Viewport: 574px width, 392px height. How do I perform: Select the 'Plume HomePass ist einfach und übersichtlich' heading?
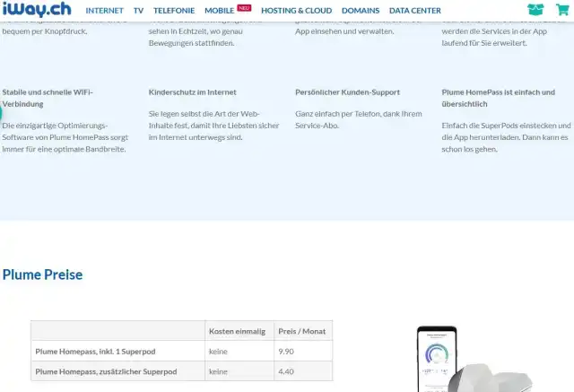[x=499, y=98]
